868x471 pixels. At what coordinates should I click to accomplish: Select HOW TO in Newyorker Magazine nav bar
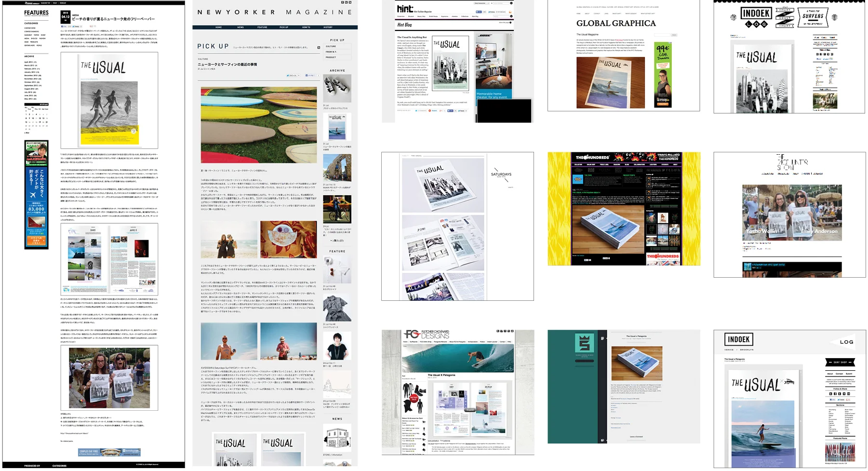click(306, 27)
